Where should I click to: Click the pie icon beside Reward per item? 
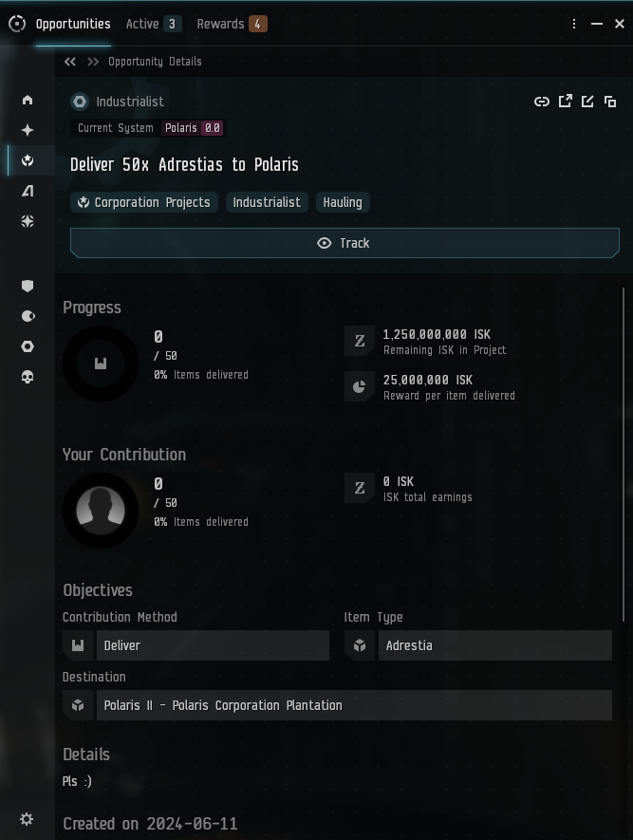360,387
